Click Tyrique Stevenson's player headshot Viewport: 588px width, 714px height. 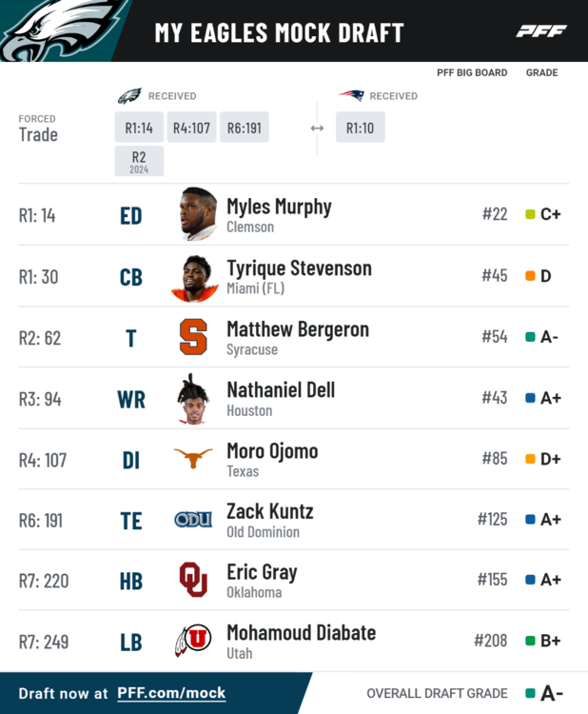195,276
